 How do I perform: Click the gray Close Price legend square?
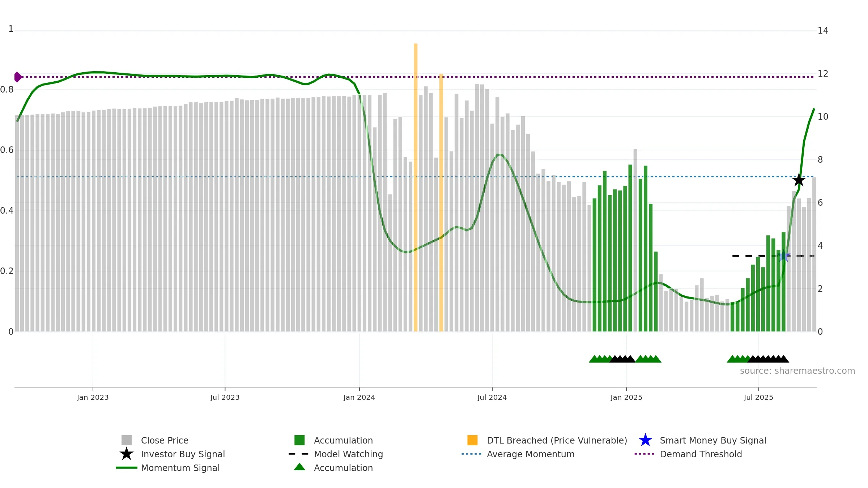127,440
